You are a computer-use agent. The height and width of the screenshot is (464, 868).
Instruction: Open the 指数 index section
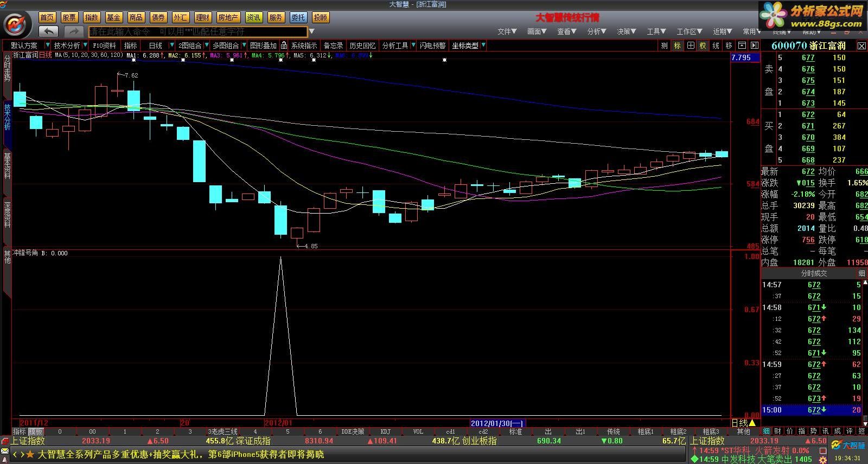92,17
